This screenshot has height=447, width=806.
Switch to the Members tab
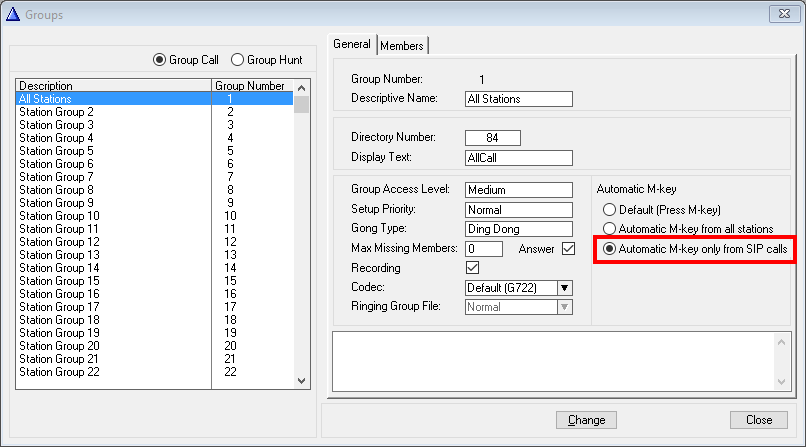click(x=402, y=45)
